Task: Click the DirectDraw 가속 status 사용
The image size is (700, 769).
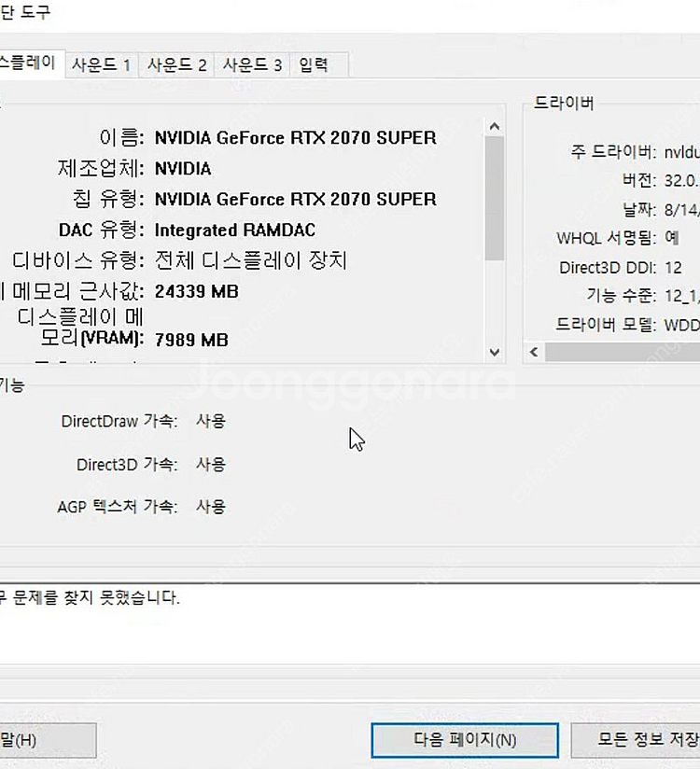Action: click(x=211, y=421)
